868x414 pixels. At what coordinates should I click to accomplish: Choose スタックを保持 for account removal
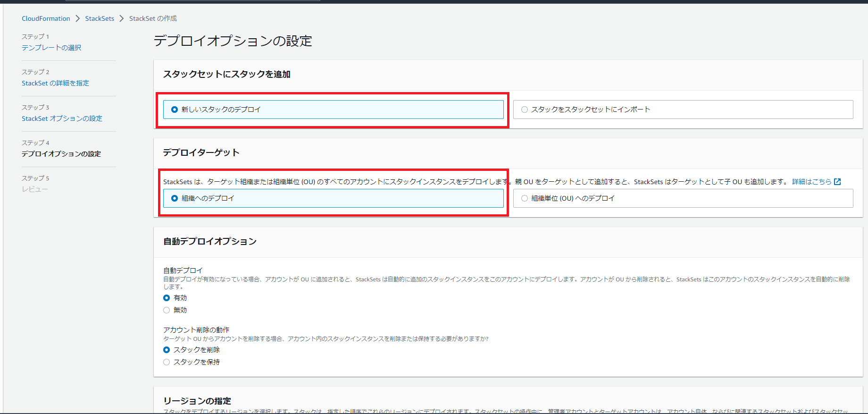(x=167, y=362)
